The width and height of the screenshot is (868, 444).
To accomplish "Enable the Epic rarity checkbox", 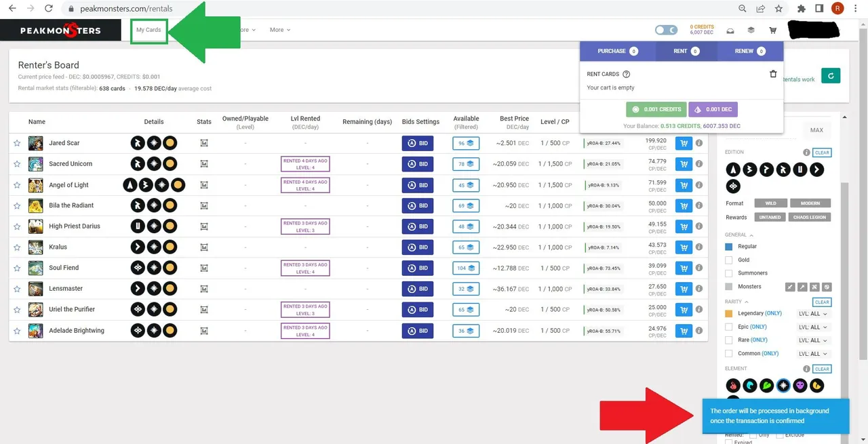I will 729,327.
